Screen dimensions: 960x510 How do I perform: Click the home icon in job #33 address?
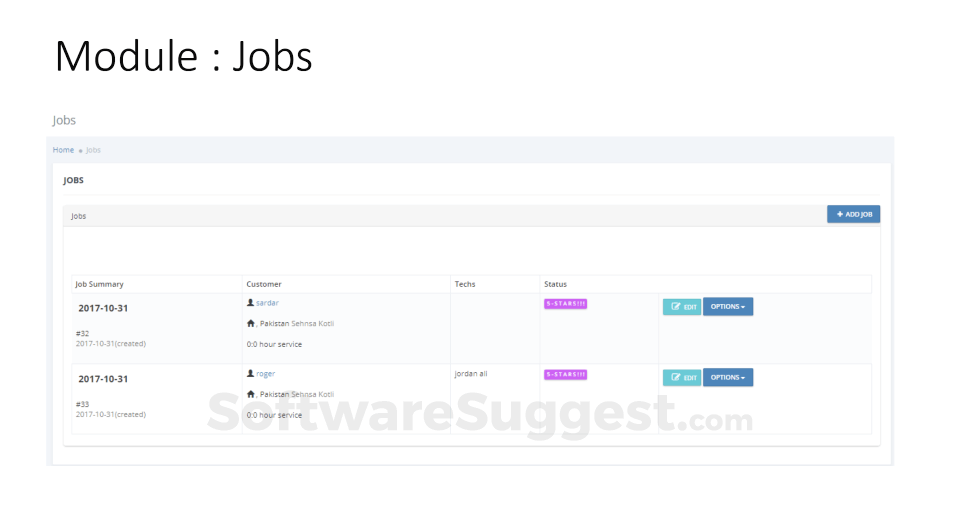point(250,394)
